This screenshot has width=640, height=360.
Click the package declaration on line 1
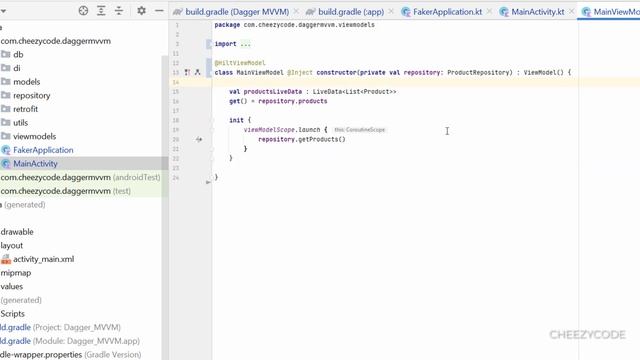tap(294, 25)
